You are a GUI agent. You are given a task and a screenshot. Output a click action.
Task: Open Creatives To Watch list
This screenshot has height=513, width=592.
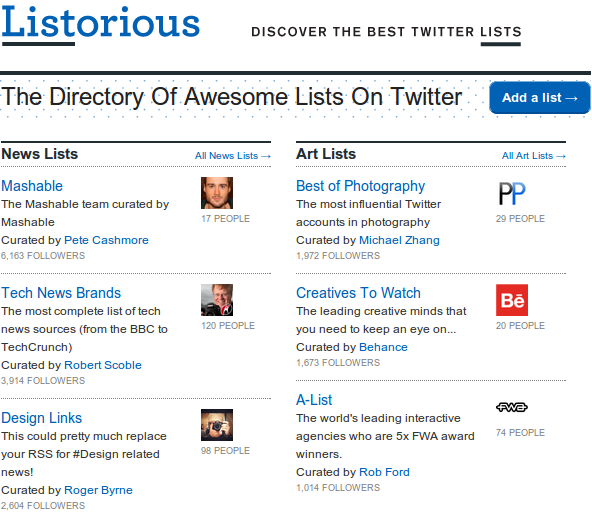[358, 293]
